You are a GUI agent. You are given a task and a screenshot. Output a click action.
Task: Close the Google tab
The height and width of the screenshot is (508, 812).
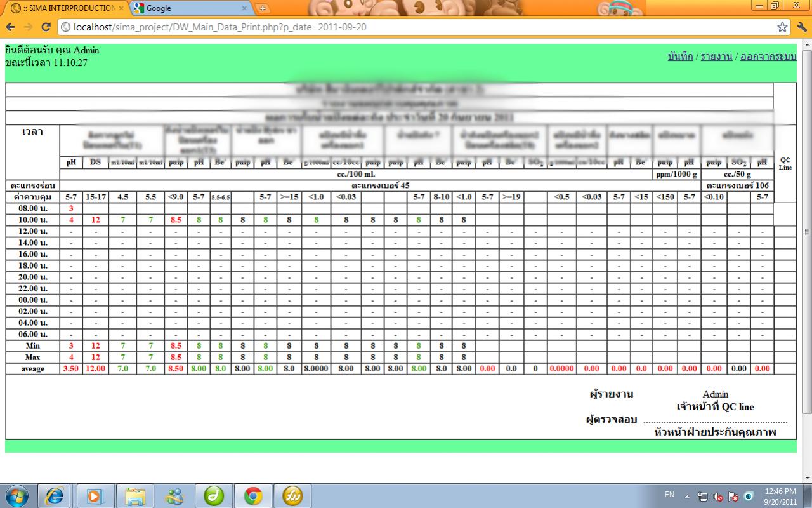(x=245, y=9)
